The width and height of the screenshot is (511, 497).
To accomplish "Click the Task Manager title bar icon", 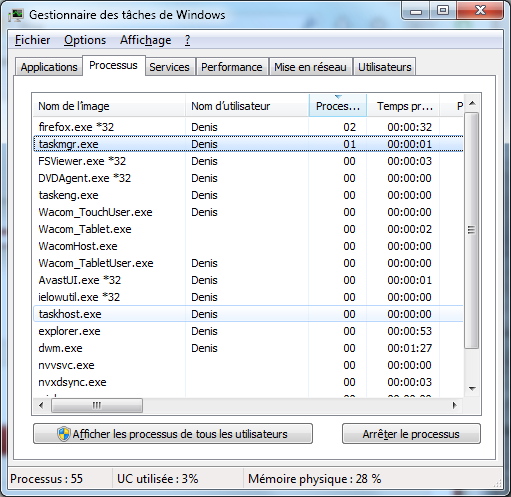I will point(16,15).
